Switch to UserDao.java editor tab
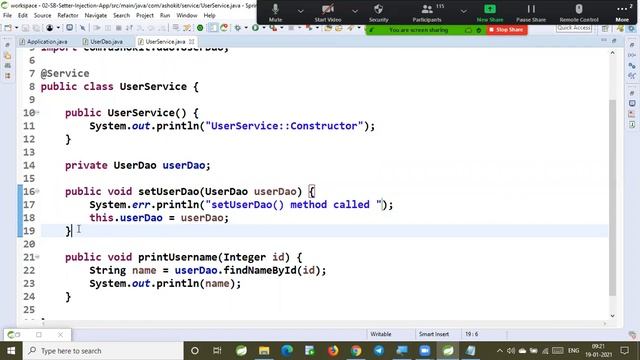Screen dimensions: 640x360 click(103, 42)
